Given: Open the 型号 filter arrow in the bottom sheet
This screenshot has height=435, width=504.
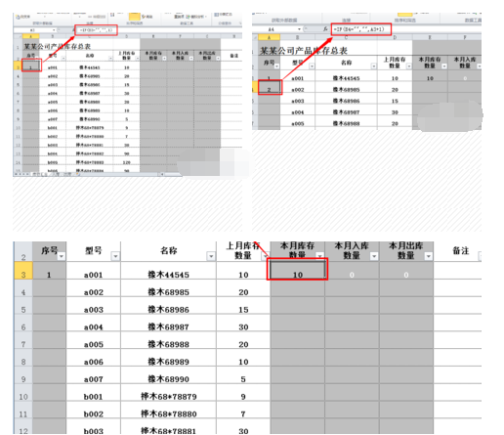Looking at the screenshot, I should click(115, 256).
